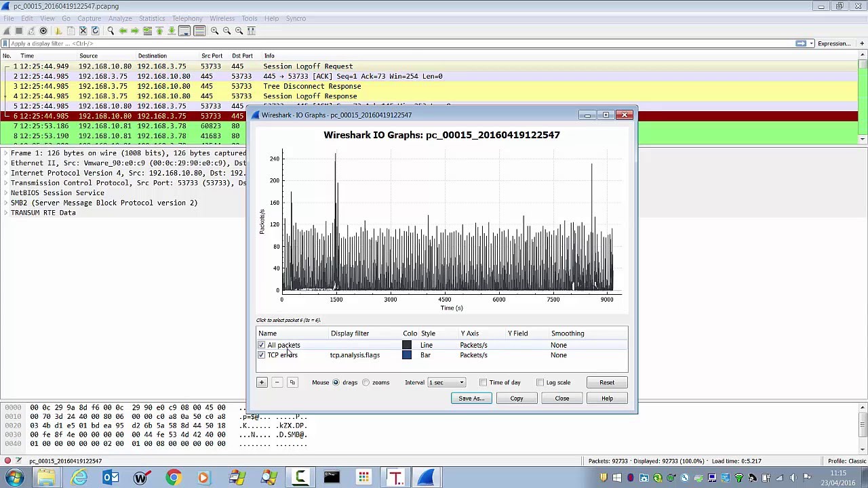Select Mouse drags radio option

point(336,382)
